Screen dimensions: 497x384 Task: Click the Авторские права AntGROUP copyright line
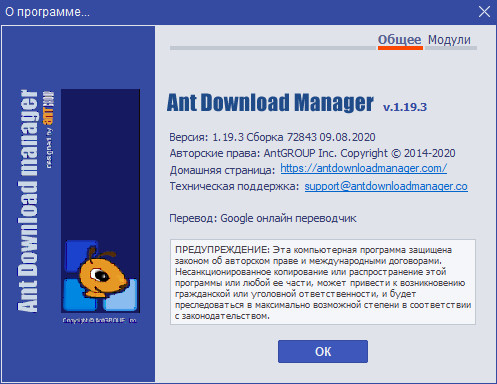click(x=312, y=153)
